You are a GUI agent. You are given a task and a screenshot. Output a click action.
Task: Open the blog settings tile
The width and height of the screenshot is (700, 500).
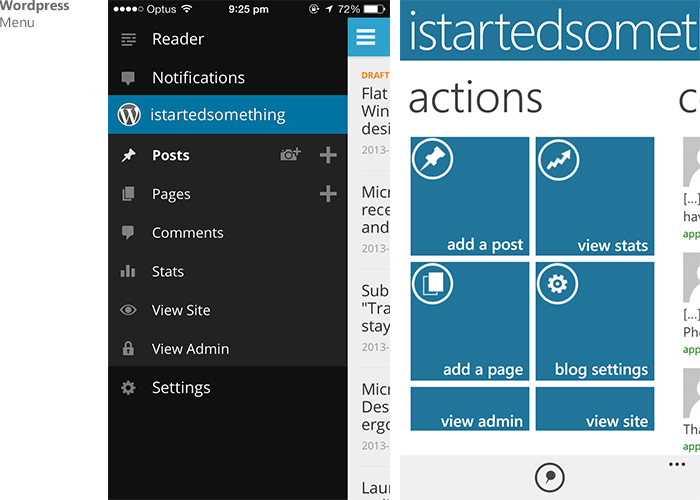point(595,321)
